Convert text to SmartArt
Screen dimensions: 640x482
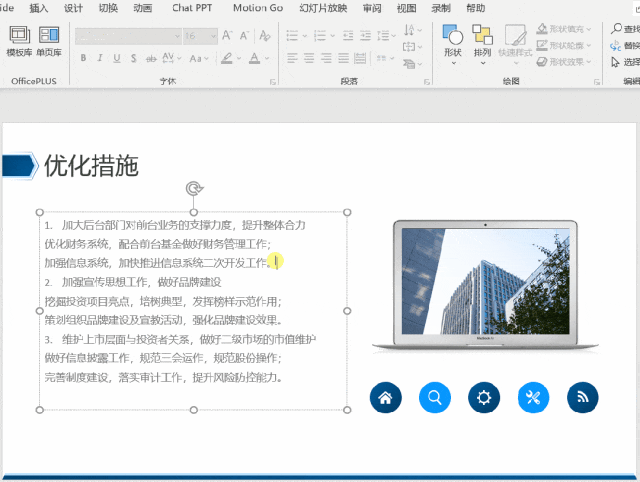tap(413, 64)
